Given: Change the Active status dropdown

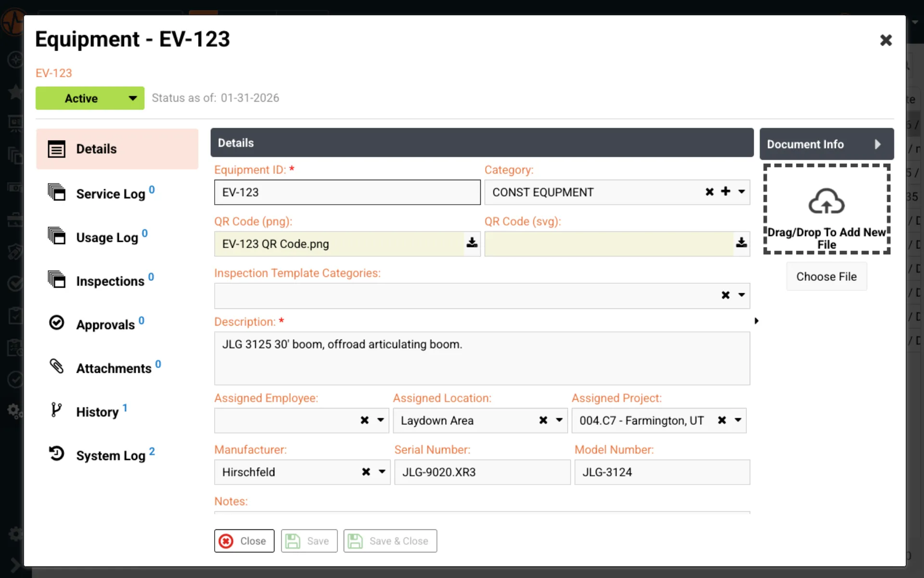Looking at the screenshot, I should pyautogui.click(x=90, y=98).
